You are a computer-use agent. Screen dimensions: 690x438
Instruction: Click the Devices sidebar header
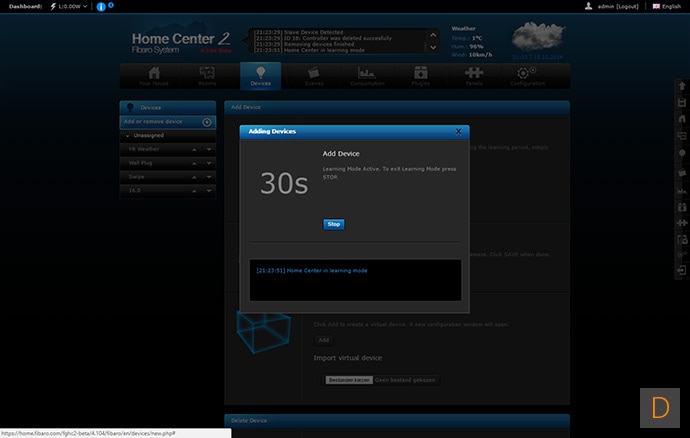[168, 107]
